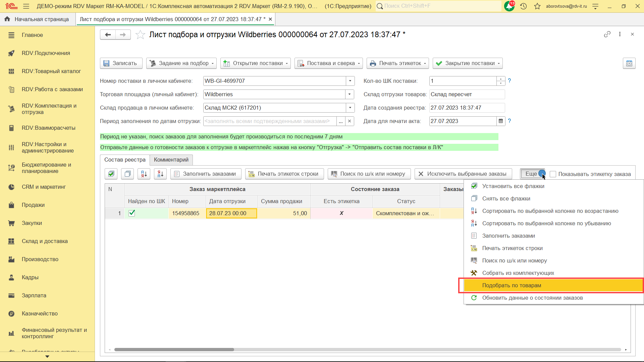
Task: Open the history clock icon
Action: point(523,6)
